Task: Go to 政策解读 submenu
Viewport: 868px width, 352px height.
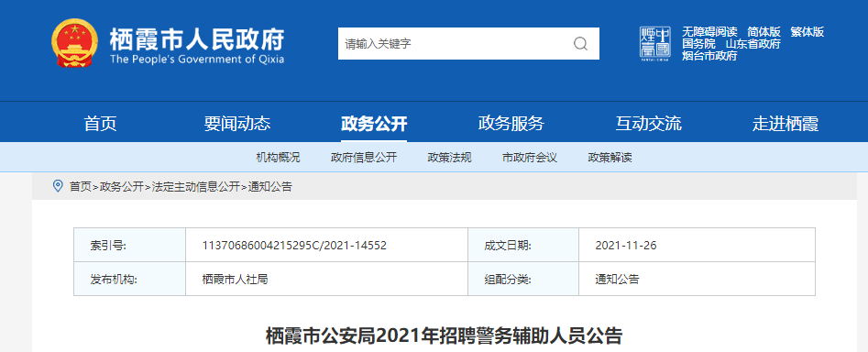Action: click(610, 158)
